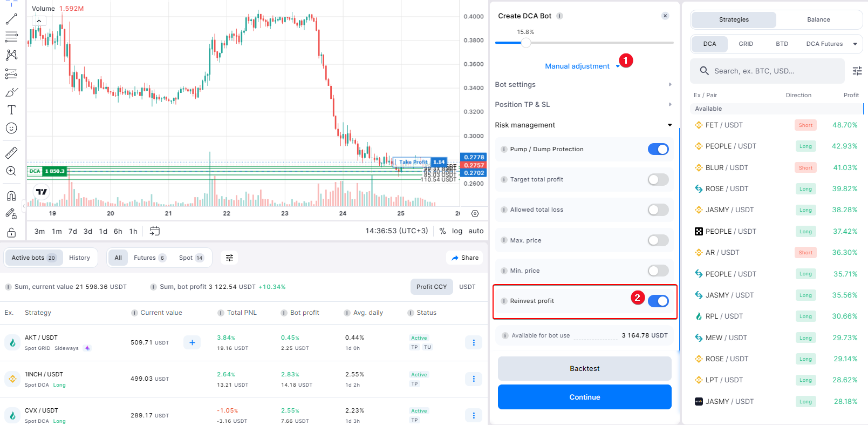Switch to the GRID strategies tab
The width and height of the screenshot is (868, 425).
click(x=746, y=44)
